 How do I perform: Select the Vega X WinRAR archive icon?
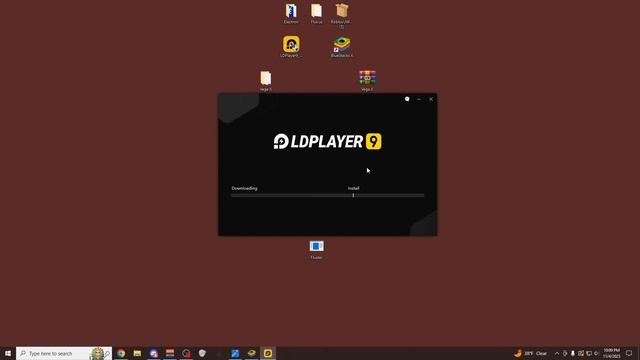367,80
